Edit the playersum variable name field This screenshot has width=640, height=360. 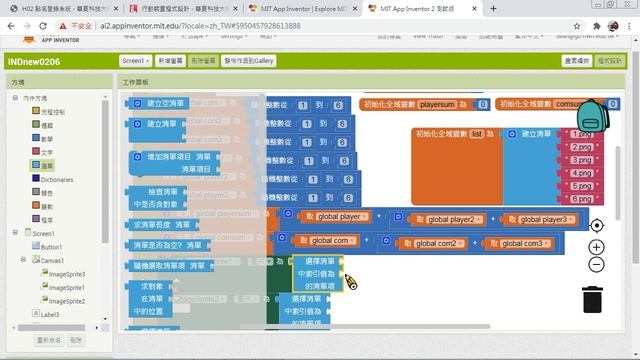[437, 104]
